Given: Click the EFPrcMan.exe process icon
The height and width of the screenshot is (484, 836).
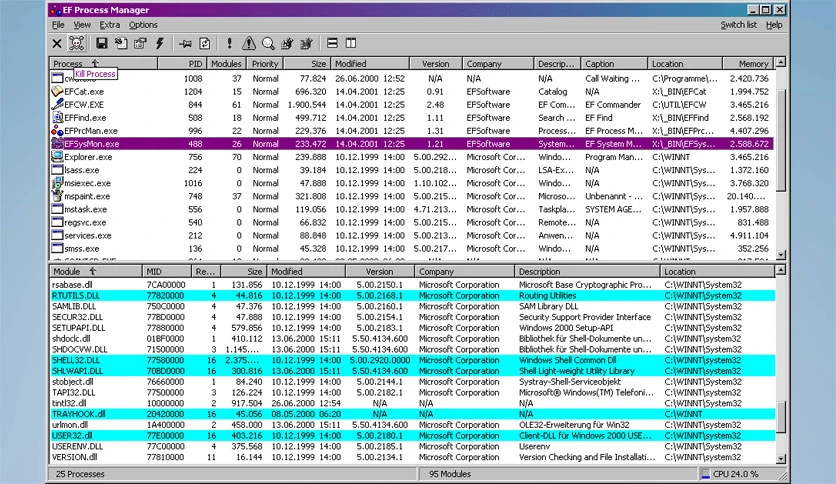Looking at the screenshot, I should [57, 131].
